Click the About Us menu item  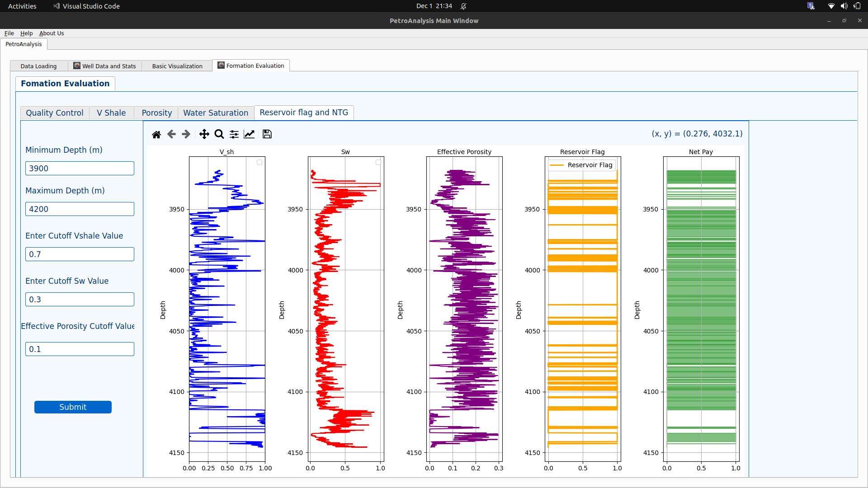coord(51,33)
